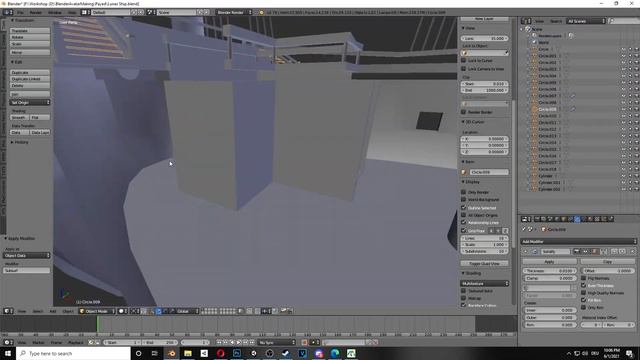Open the Physics properties tab
The width and height of the screenshot is (640, 360).
click(x=611, y=219)
